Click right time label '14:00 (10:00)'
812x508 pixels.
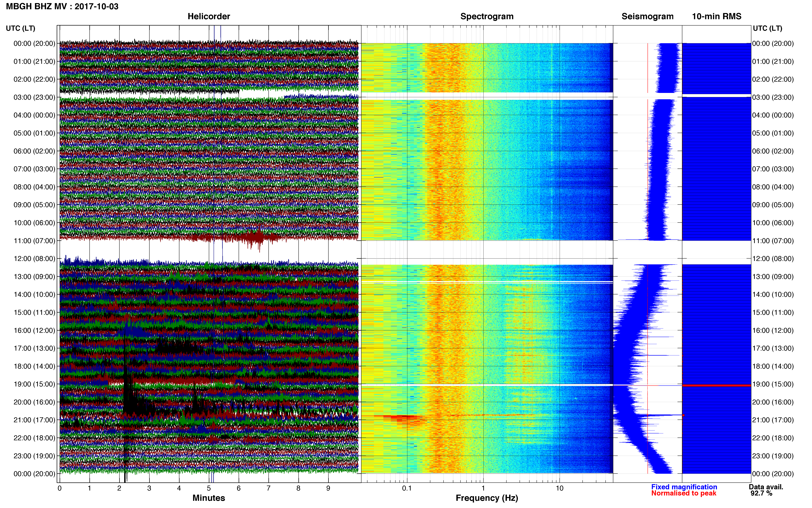point(773,295)
